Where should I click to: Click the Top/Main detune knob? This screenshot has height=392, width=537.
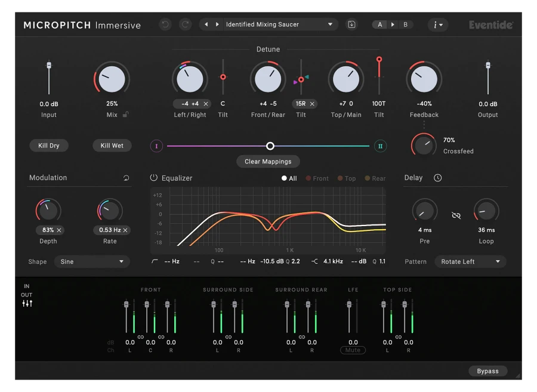click(x=346, y=79)
